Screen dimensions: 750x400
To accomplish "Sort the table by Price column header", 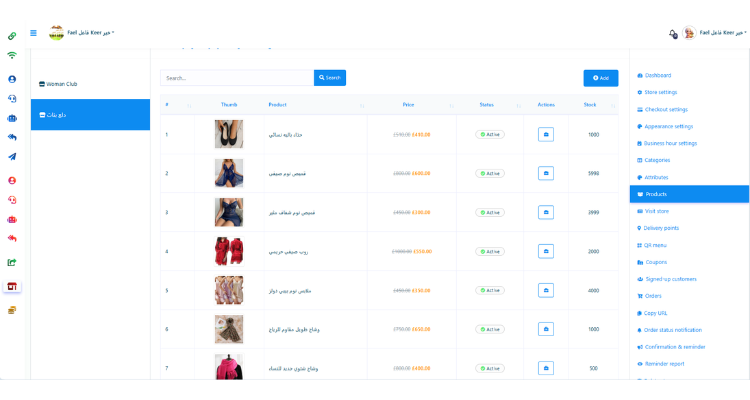I will [x=408, y=104].
